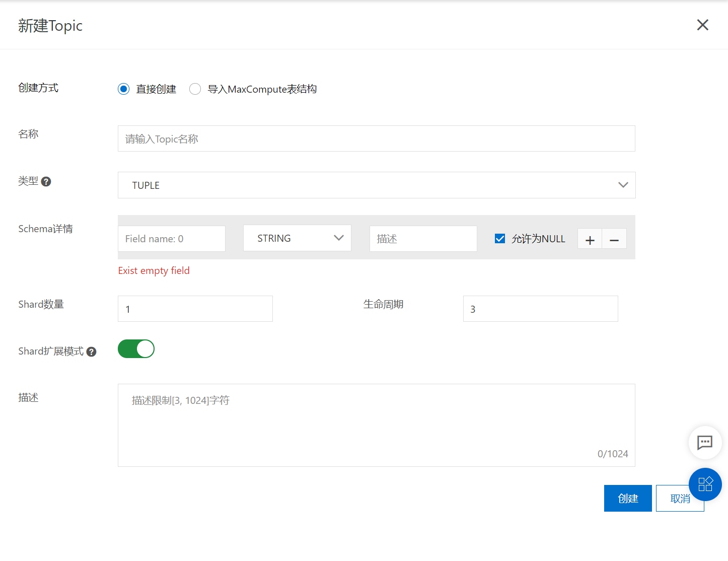Focus the Shard数量 input field
This screenshot has height=561, width=728.
tap(195, 309)
